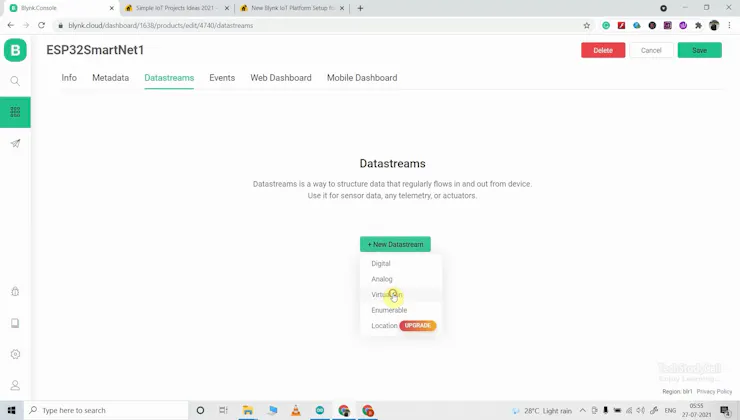The height and width of the screenshot is (420, 740).
Task: Open the documentation book icon in the sidebar
Action: (x=15, y=323)
